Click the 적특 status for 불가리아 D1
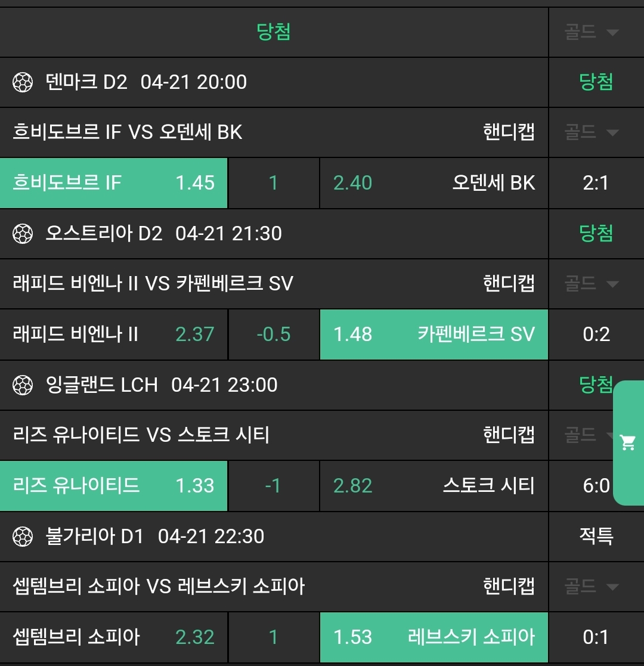The width and height of the screenshot is (644, 666). click(x=596, y=537)
